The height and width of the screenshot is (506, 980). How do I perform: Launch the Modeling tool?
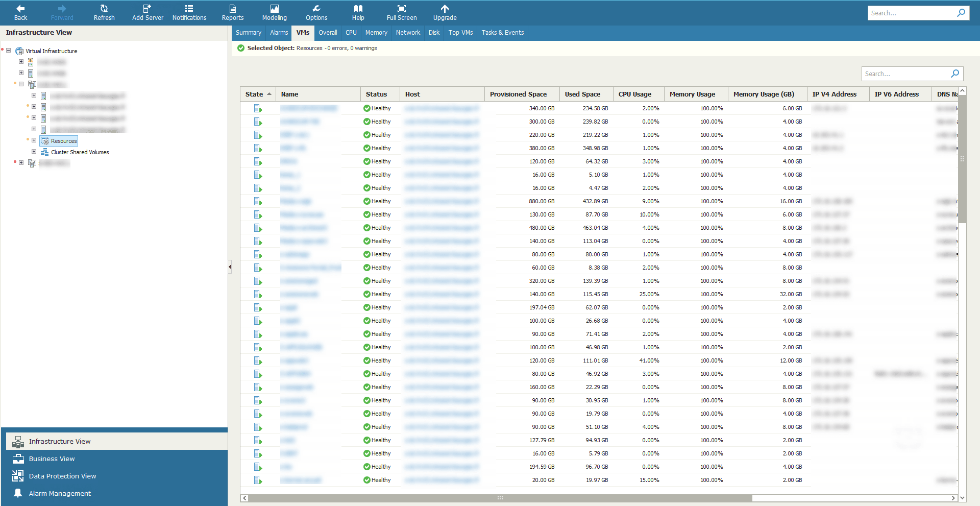(275, 13)
